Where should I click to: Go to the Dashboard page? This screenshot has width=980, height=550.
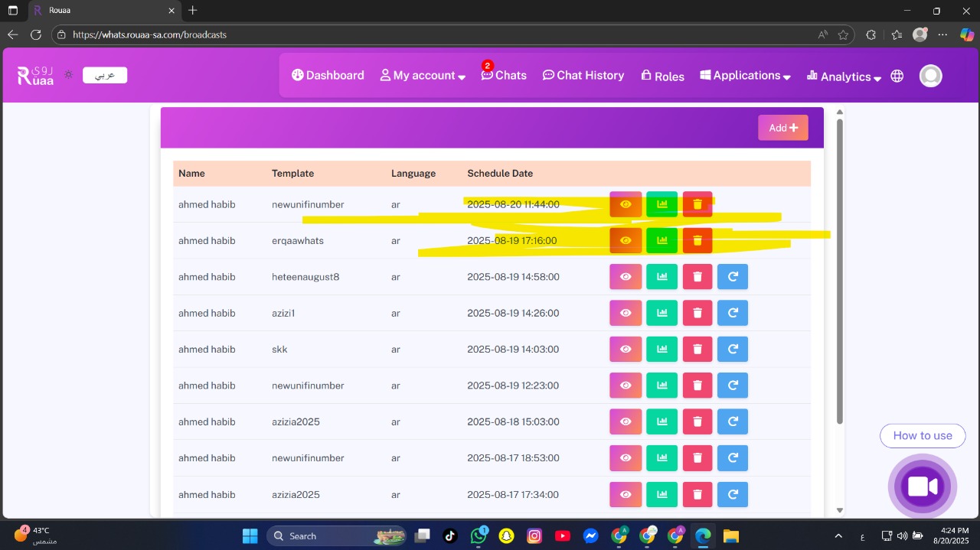(x=328, y=76)
